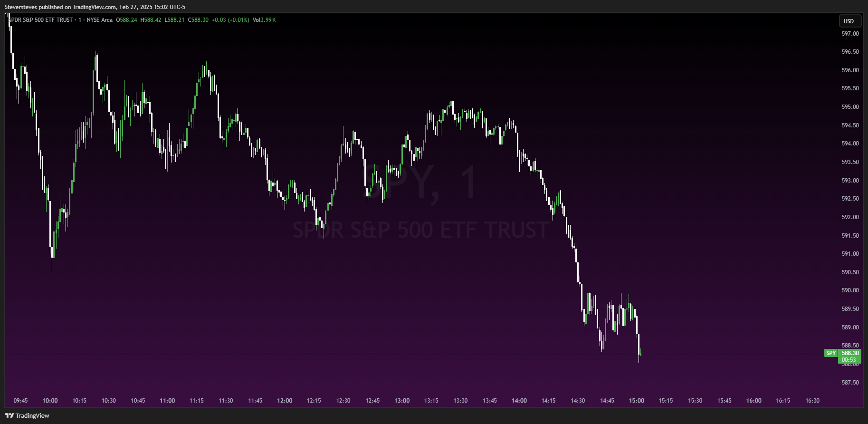868x424 pixels.
Task: Click the 14:45 time axis label
Action: 607,401
